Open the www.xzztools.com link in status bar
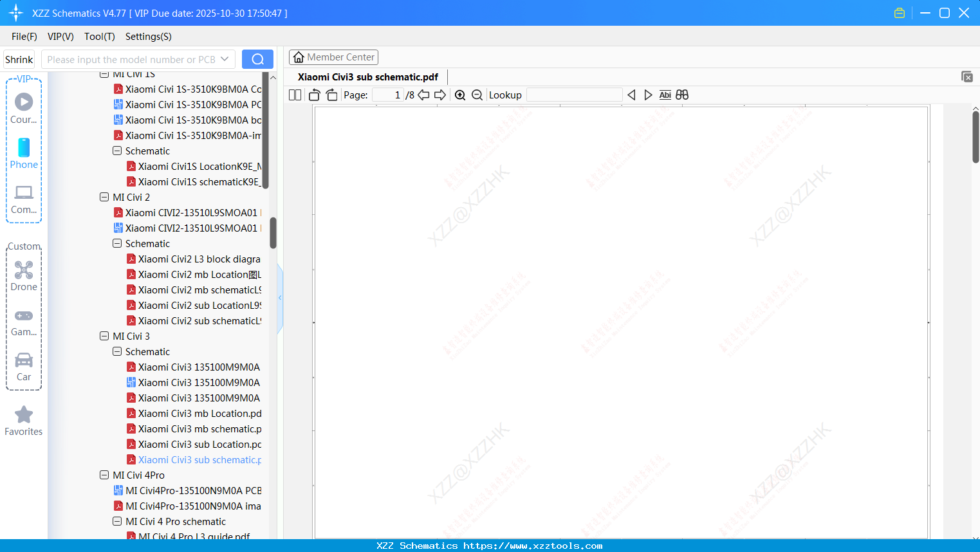980x552 pixels. (533, 546)
